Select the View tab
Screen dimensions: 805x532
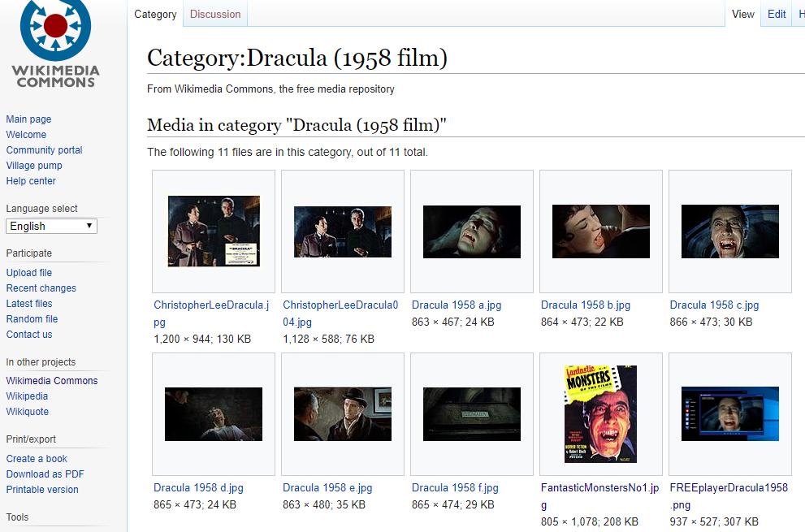click(x=743, y=15)
